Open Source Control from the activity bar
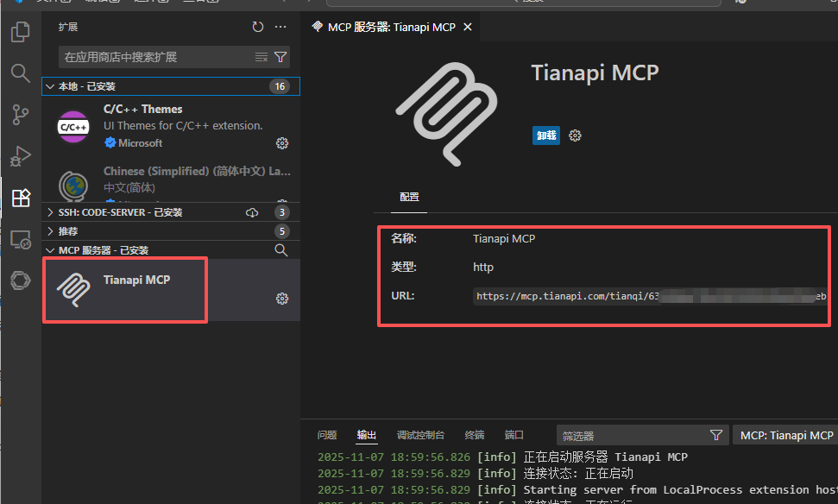This screenshot has width=838, height=504. click(x=20, y=115)
